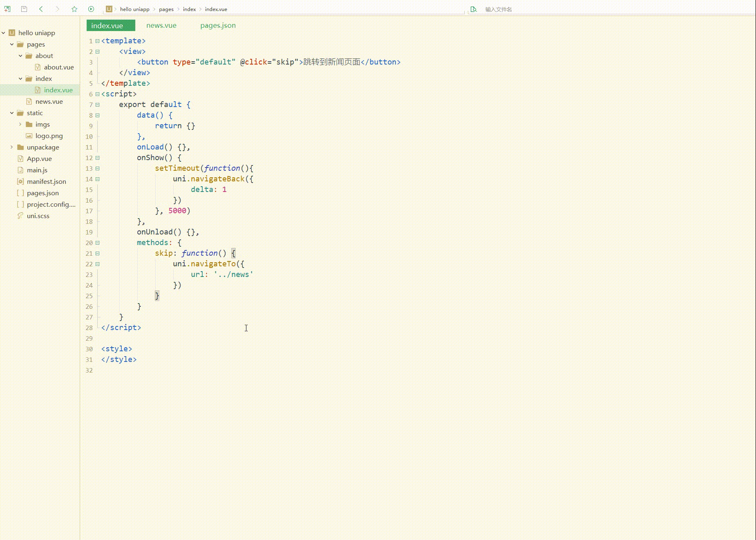
Task: Click the onUnload line of code
Action: (168, 232)
